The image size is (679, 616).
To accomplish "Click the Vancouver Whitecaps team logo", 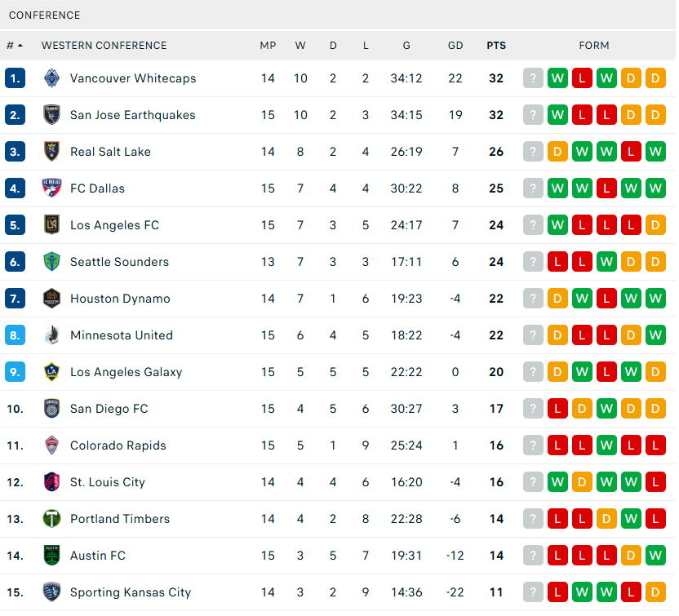I will [52, 78].
